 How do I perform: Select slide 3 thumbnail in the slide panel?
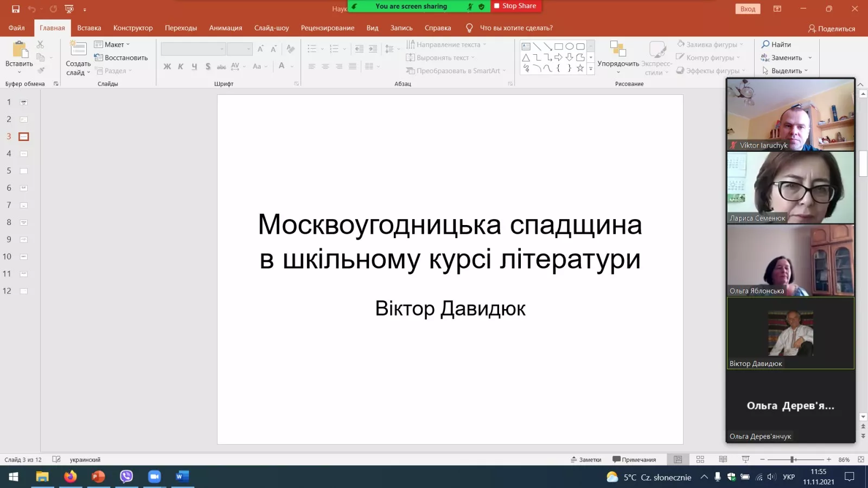23,137
